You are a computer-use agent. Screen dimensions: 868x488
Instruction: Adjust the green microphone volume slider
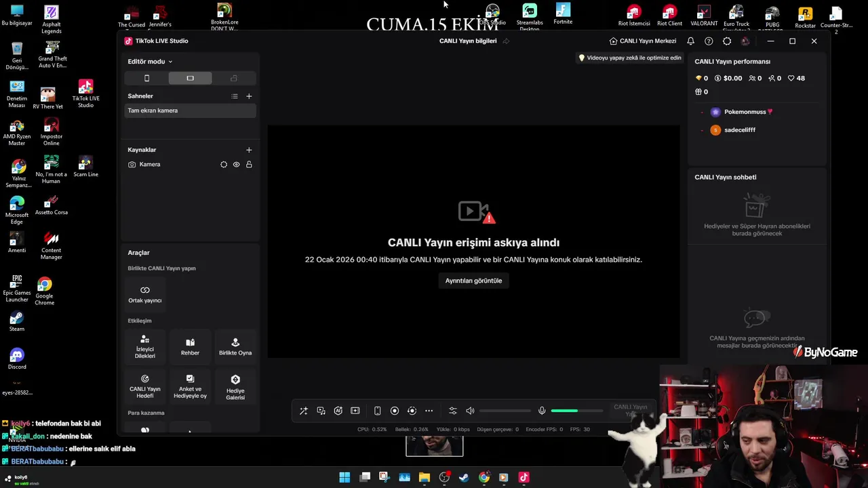576,411
